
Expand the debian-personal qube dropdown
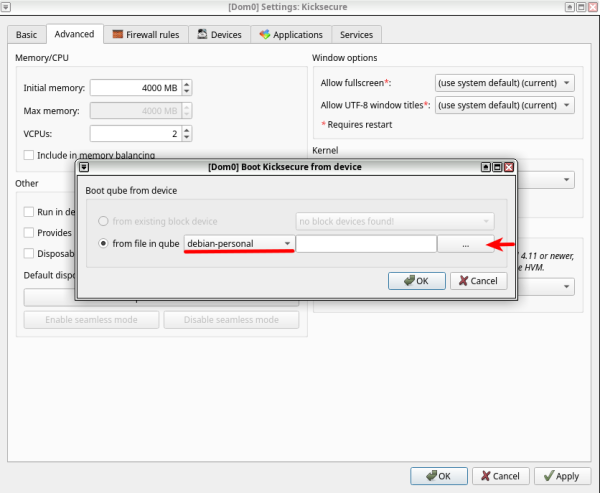click(x=239, y=243)
